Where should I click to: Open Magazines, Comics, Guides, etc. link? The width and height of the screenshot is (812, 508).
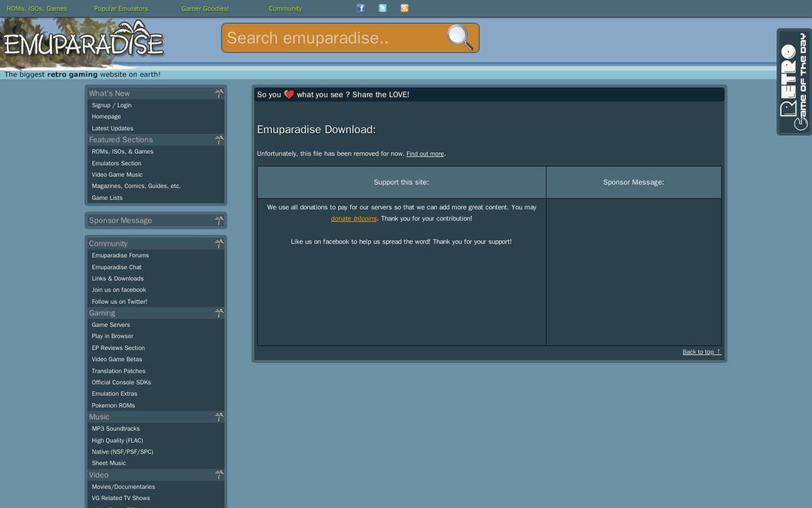pyautogui.click(x=136, y=186)
